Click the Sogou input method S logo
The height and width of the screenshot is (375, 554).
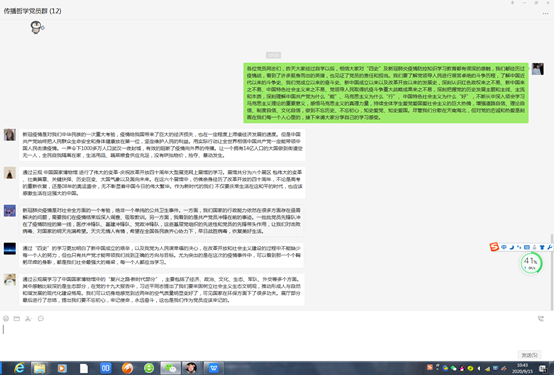[494, 247]
